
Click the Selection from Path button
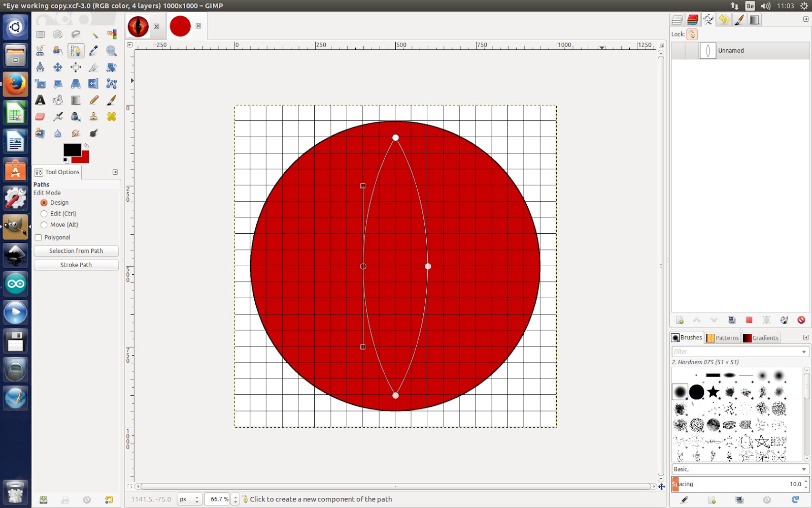[x=76, y=250]
